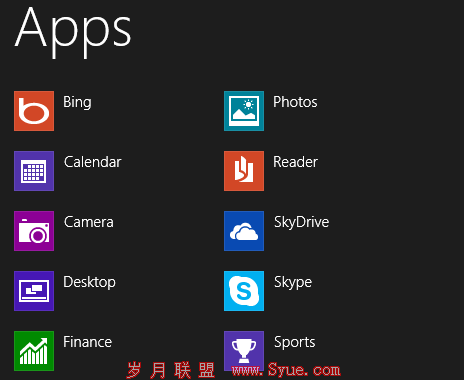Click the "Photos" label text
464x380 pixels.
pyautogui.click(x=295, y=102)
